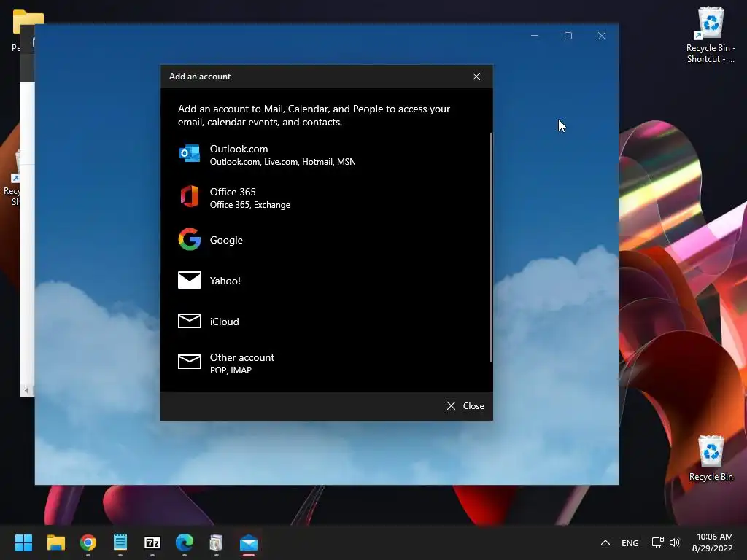Click the Other account envelope icon
This screenshot has height=560, width=747.
click(x=189, y=362)
